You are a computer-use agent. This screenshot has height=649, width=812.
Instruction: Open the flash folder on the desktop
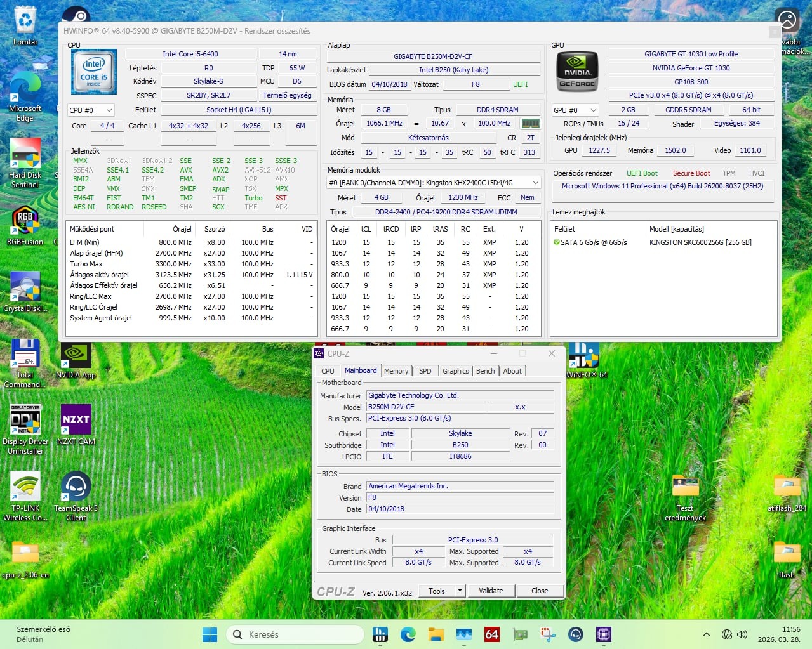(787, 560)
